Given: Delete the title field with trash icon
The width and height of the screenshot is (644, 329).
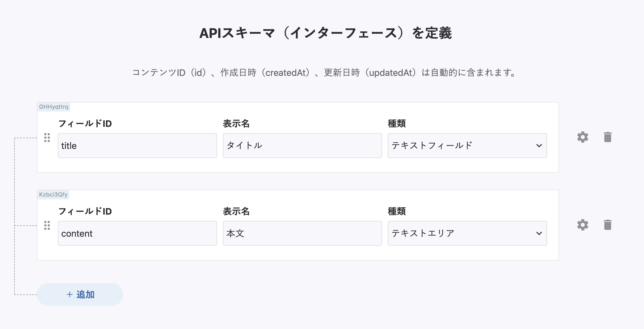Looking at the screenshot, I should (x=607, y=137).
